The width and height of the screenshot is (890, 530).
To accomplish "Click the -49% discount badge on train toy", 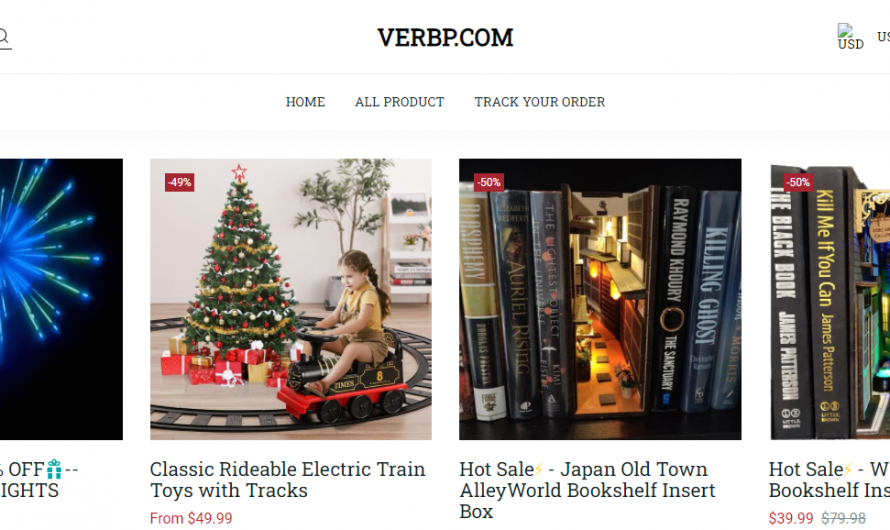I will pos(179,183).
